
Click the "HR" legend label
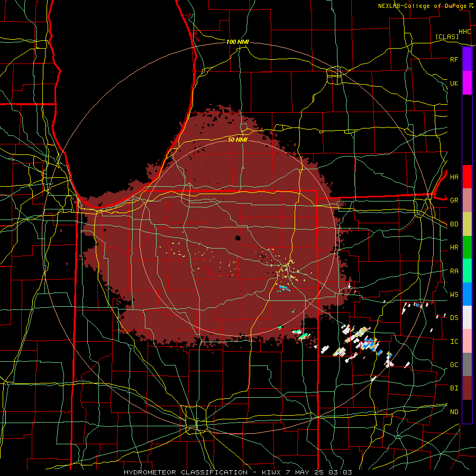click(x=454, y=248)
